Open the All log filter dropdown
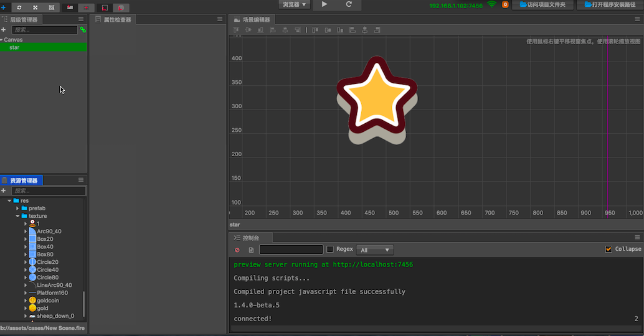 [374, 250]
